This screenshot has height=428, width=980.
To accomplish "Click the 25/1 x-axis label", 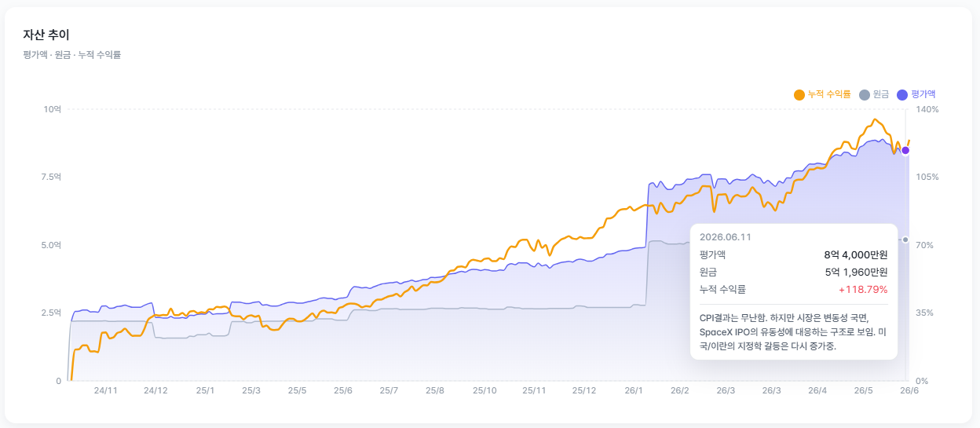I will (205, 390).
